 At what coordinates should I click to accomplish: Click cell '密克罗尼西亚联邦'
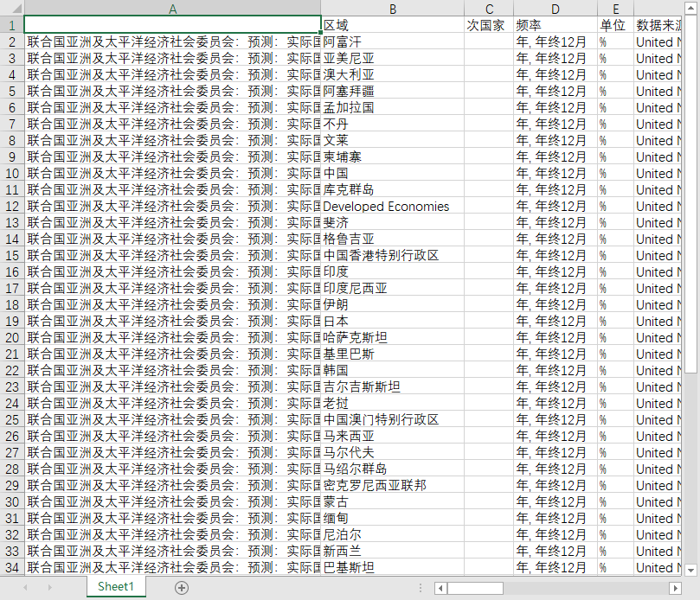pyautogui.click(x=393, y=485)
